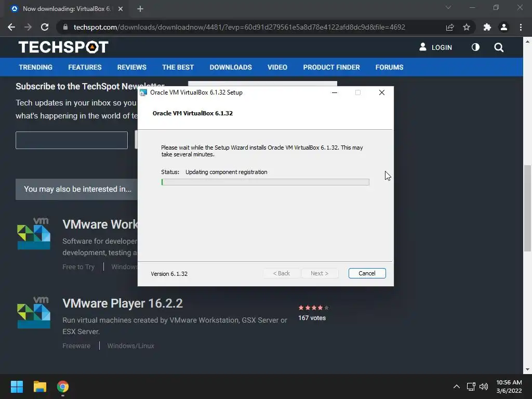Viewport: 532px width, 399px height.
Task: Open the VIDEO menu
Action: tap(277, 67)
